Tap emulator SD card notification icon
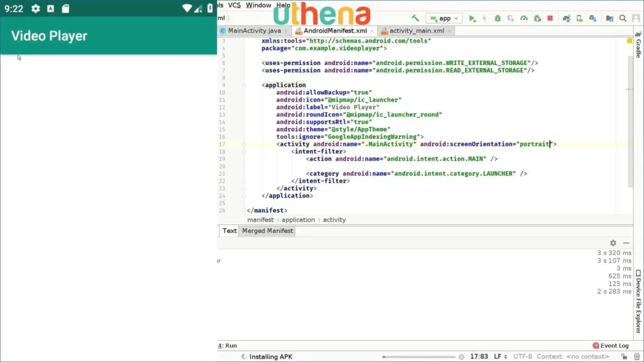The image size is (644, 362). 66,9
